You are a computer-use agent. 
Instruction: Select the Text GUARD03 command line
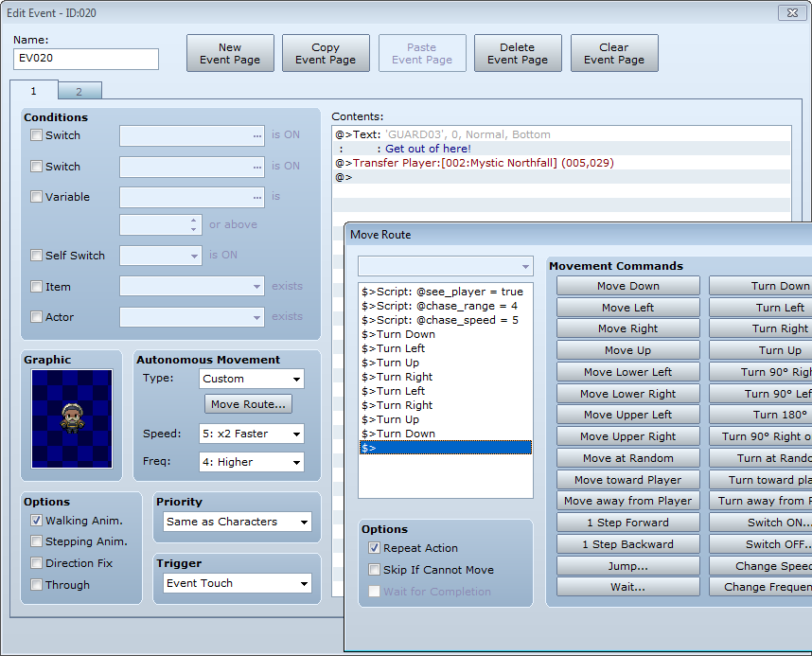[x=561, y=134]
